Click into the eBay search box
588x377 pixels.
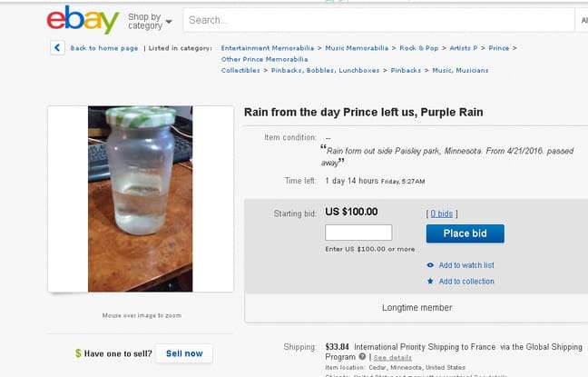point(372,20)
